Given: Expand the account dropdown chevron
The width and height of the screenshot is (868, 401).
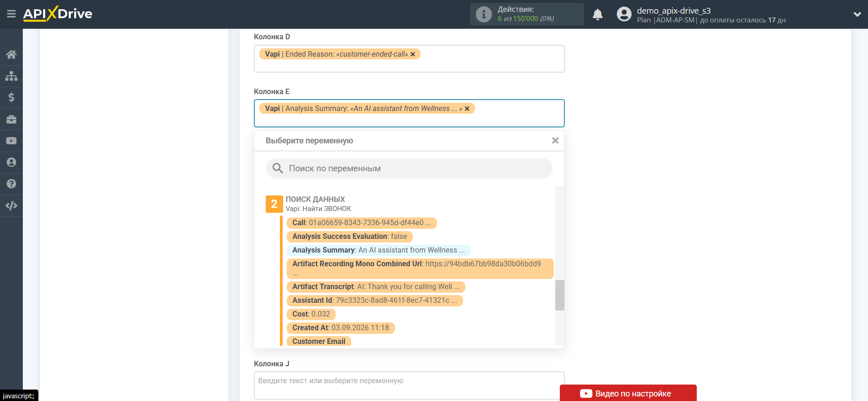Looking at the screenshot, I should pyautogui.click(x=857, y=15).
